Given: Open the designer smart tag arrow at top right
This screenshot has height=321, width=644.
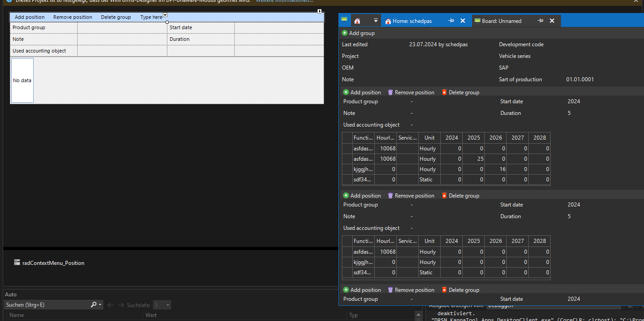Looking at the screenshot, I should 320,11.
